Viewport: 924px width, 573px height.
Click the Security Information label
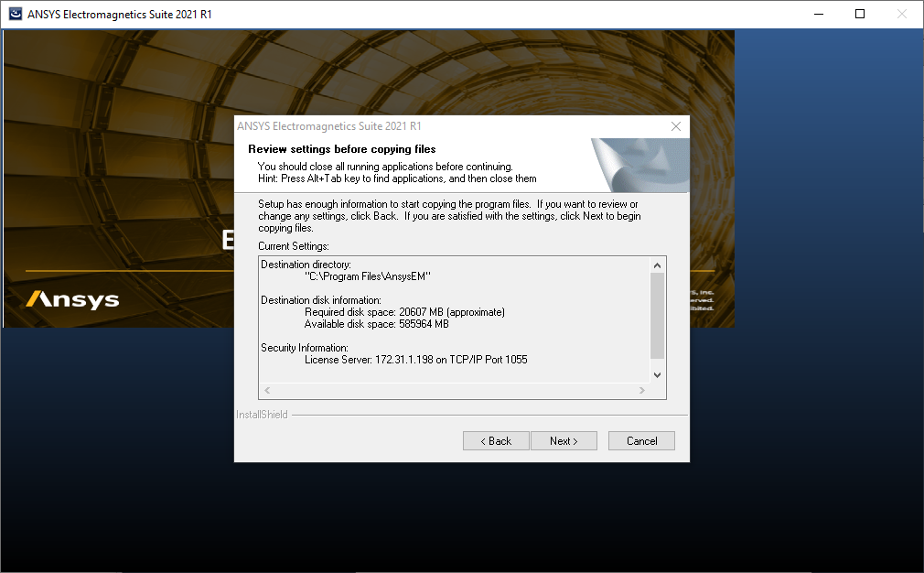[305, 348]
